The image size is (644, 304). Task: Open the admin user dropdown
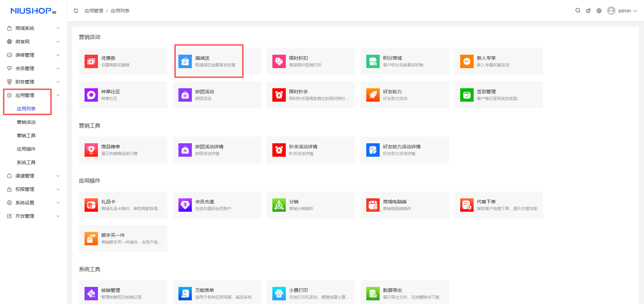click(x=622, y=11)
